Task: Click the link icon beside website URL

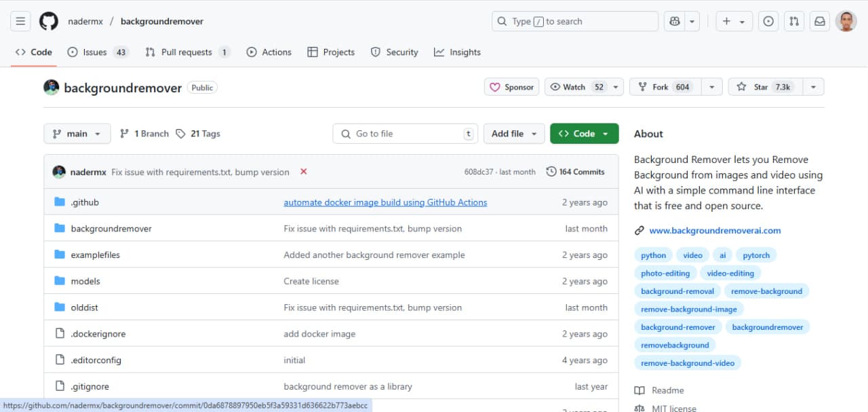Action: pos(639,231)
